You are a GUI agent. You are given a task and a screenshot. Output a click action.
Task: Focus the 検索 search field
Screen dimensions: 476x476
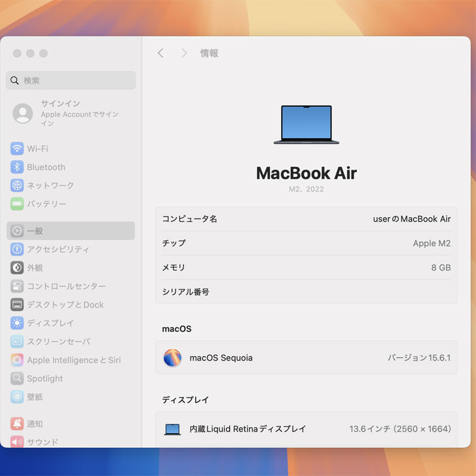(x=70, y=80)
